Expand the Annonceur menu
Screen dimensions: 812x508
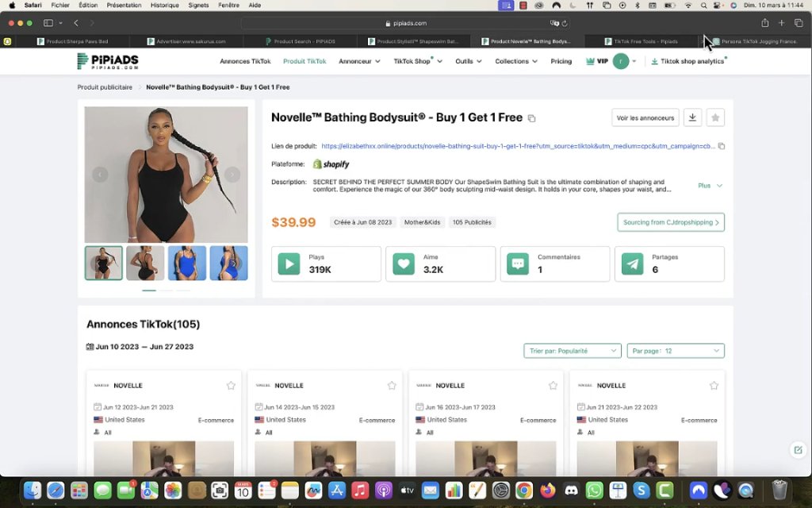359,61
